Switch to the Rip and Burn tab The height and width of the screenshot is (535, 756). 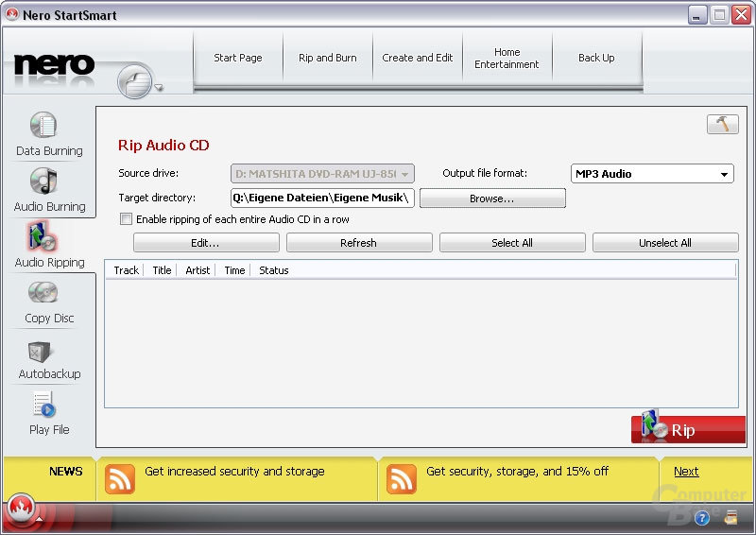(x=327, y=58)
